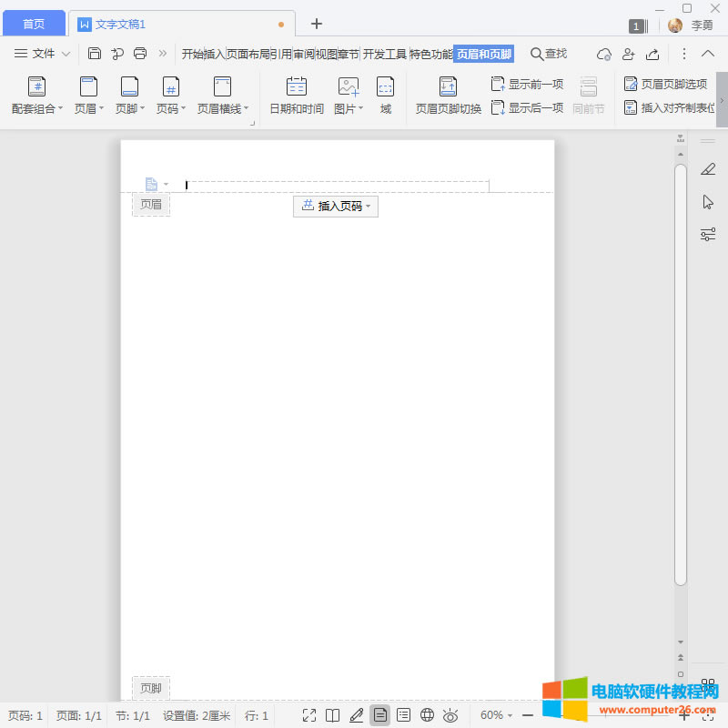Select the cursor arrow tool in right sidebar
Viewport: 728px width, 728px height.
click(x=708, y=201)
